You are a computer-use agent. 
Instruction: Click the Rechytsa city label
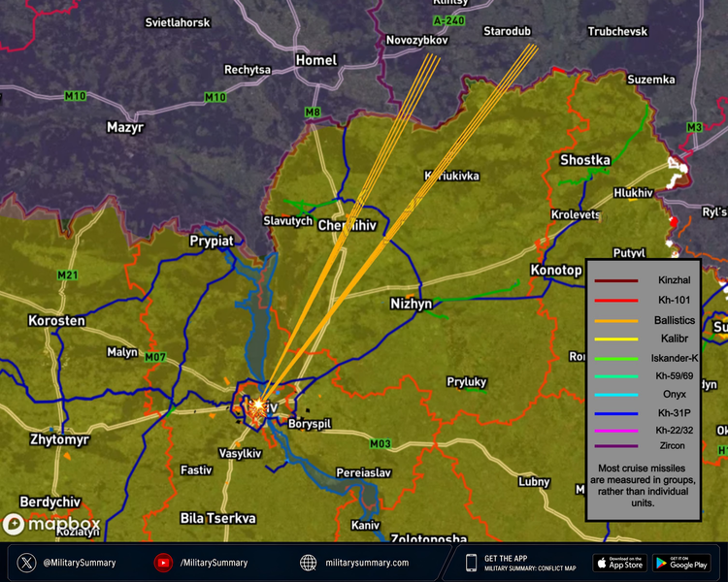coord(247,70)
